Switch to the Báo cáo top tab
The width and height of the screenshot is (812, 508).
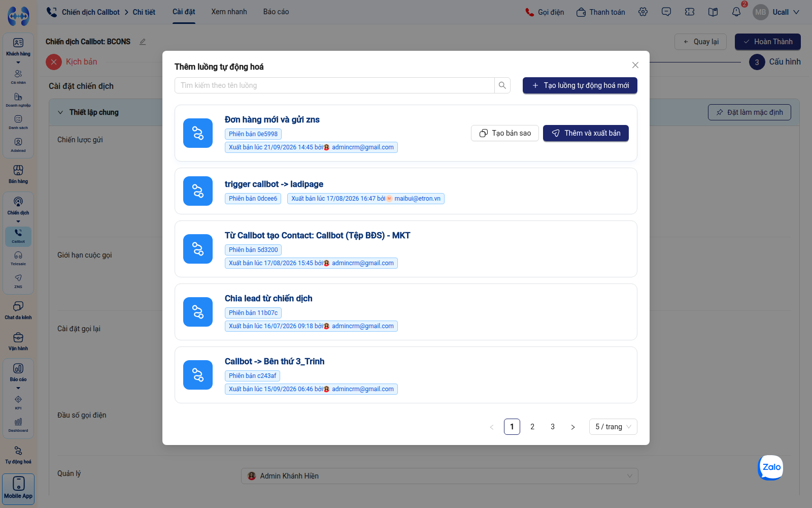click(x=276, y=12)
